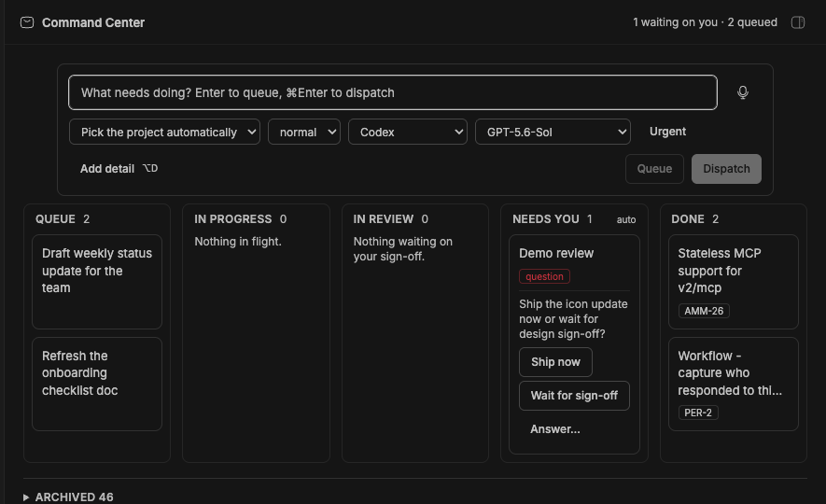Viewport: 826px width, 504px height.
Task: Open the "normal" priority dropdown
Action: 304,132
